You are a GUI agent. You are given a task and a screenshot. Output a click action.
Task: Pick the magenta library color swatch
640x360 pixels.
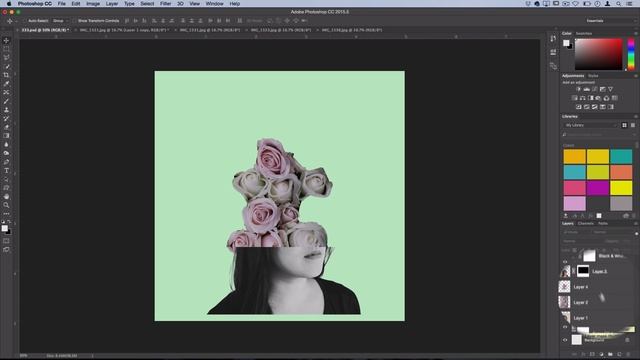tap(598, 188)
